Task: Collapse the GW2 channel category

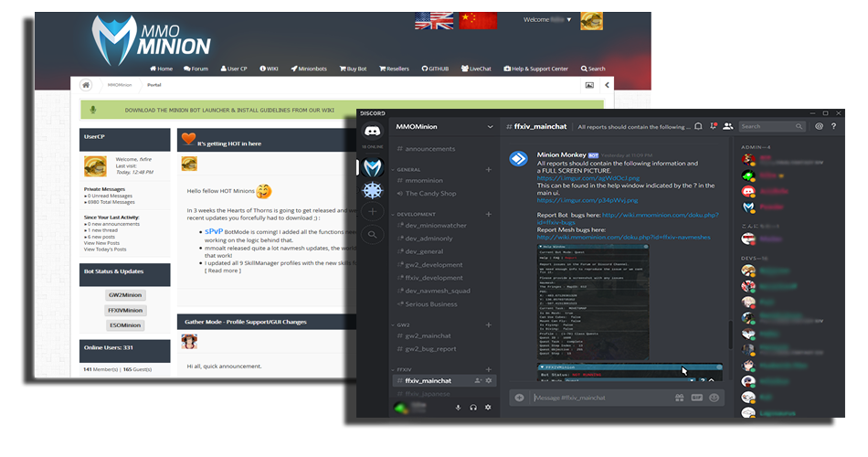Action: 402,324
